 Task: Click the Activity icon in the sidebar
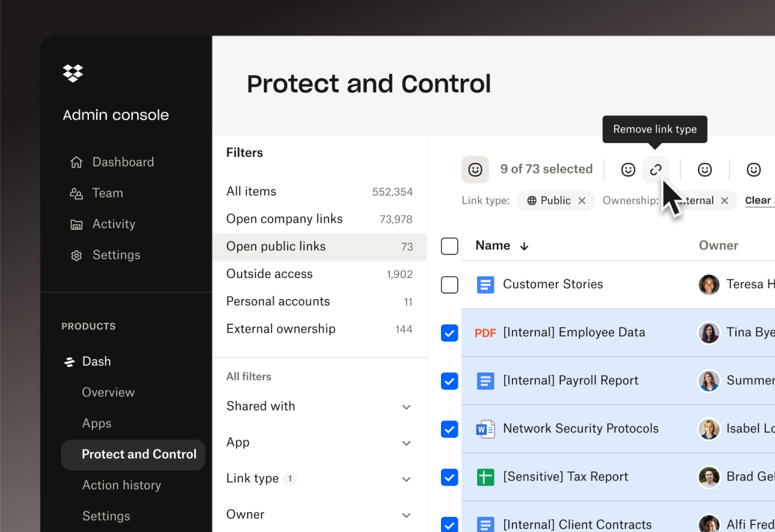click(76, 225)
